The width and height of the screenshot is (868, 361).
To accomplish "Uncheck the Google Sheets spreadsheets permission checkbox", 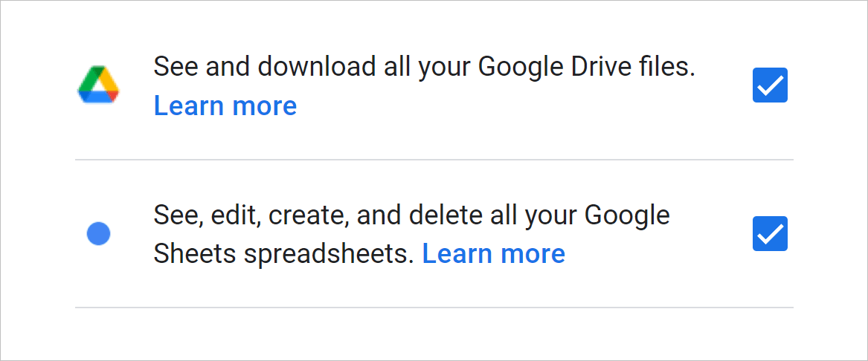I will pyautogui.click(x=770, y=234).
